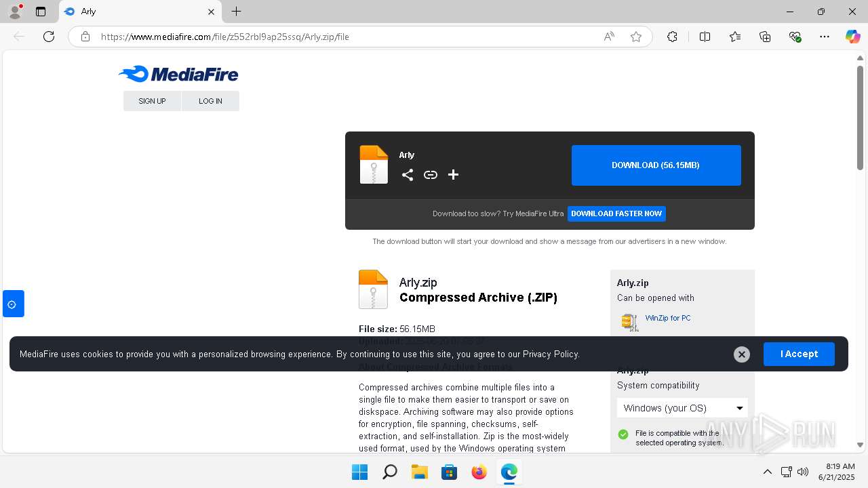Click I Accept cookie button
The image size is (868, 488).
coord(799,354)
